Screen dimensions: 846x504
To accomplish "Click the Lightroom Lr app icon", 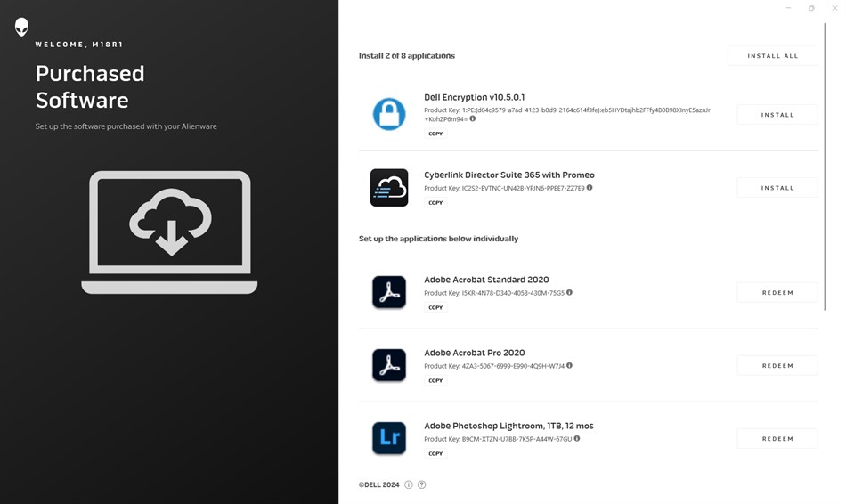I will [x=389, y=437].
